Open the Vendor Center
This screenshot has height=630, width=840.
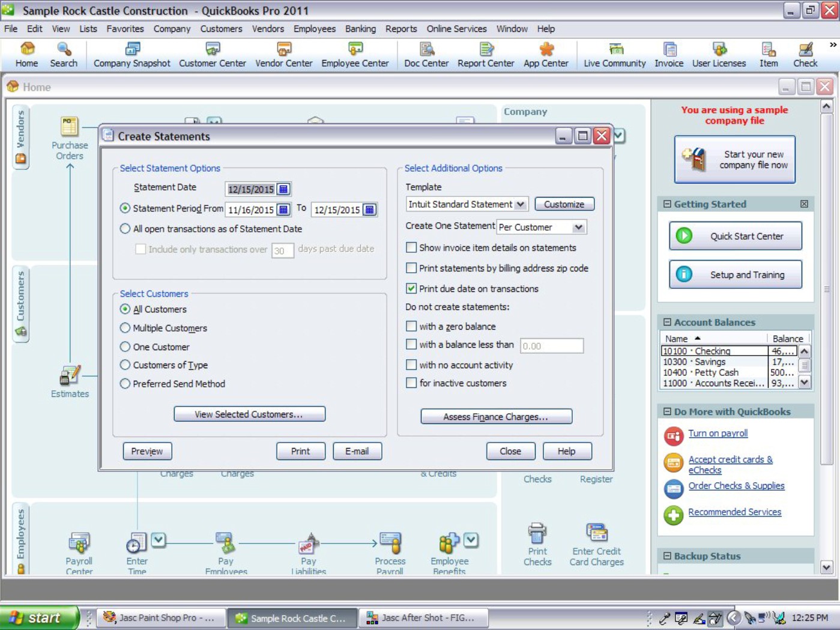[x=284, y=55]
